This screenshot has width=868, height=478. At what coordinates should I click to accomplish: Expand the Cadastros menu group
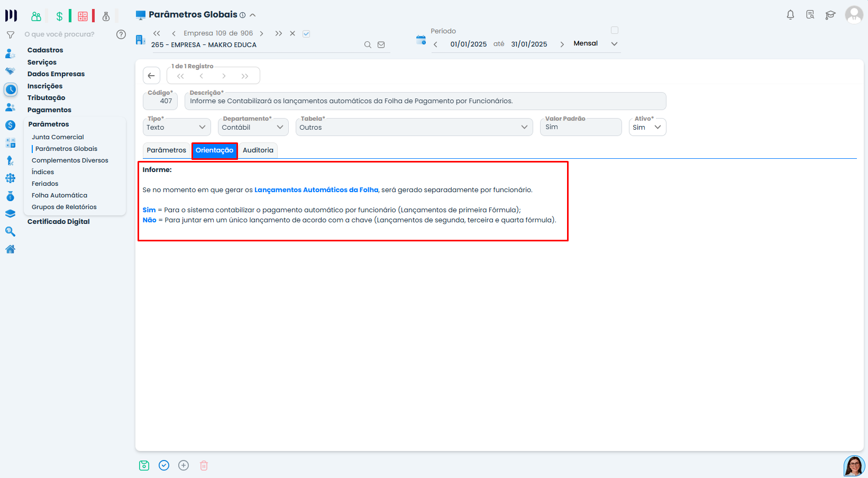pyautogui.click(x=45, y=50)
